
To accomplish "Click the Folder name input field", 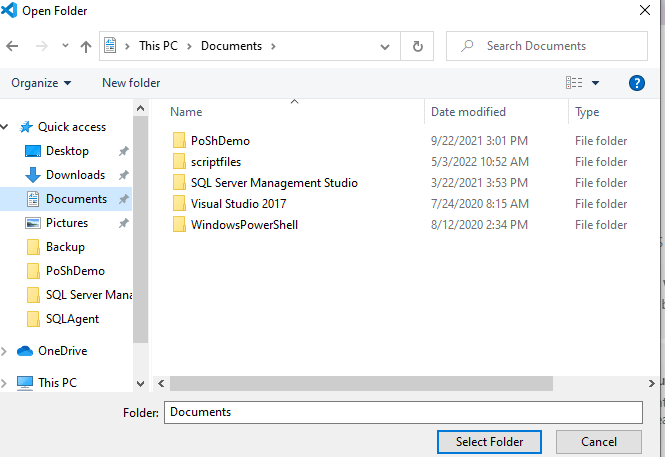I will [403, 412].
